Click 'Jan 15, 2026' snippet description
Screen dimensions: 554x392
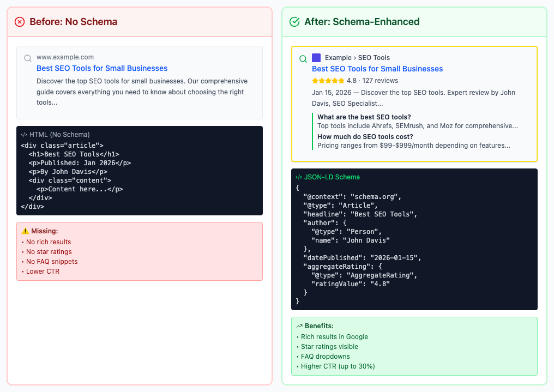[x=413, y=98]
